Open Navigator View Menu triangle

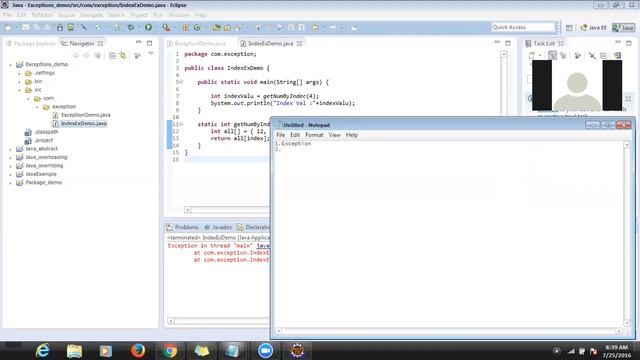click(151, 53)
